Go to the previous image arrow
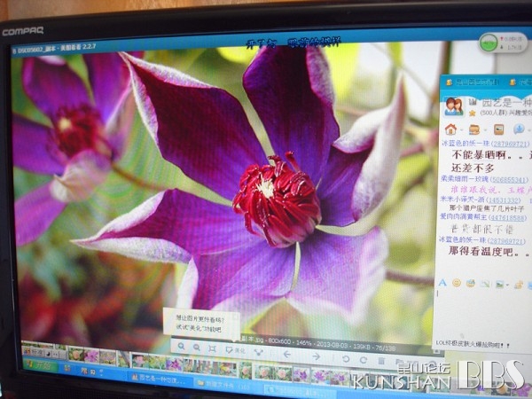The image size is (532, 399). click(286, 355)
